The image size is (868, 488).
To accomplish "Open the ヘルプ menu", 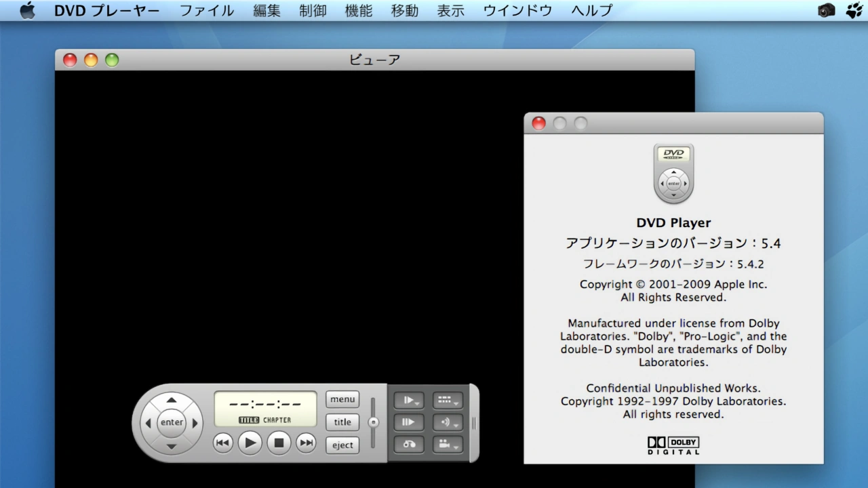I will pos(592,10).
